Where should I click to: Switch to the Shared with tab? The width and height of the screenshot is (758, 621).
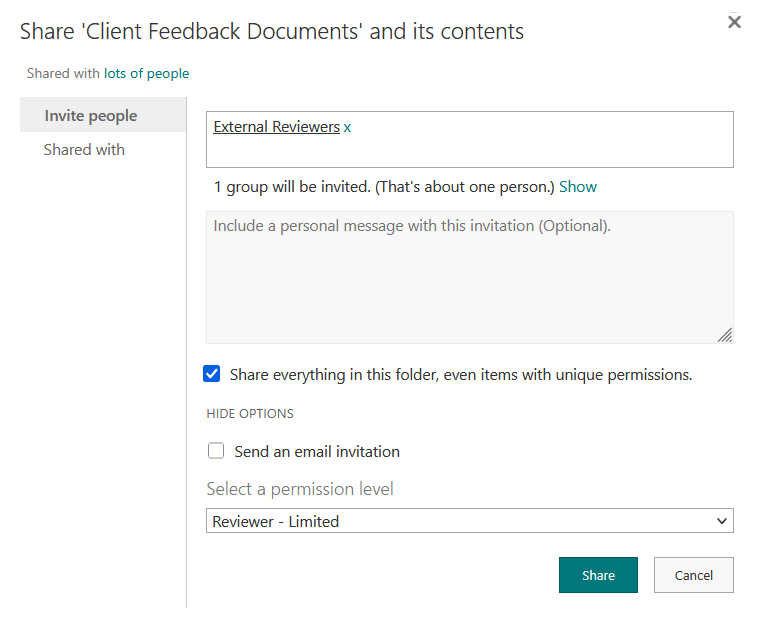coord(84,150)
